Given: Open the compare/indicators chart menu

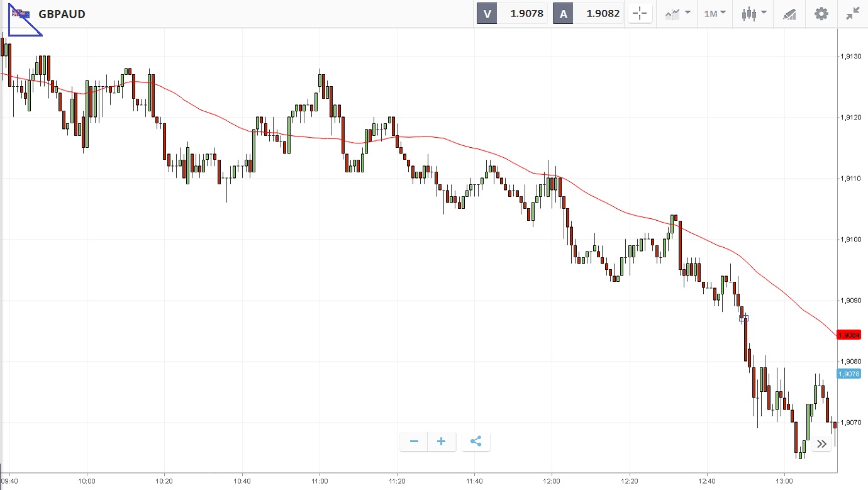Looking at the screenshot, I should pos(677,14).
